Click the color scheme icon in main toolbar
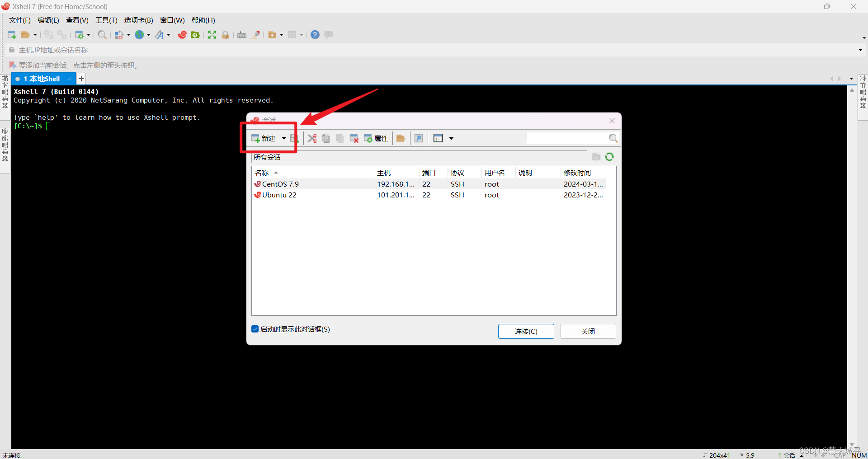The image size is (868, 459). click(x=119, y=35)
